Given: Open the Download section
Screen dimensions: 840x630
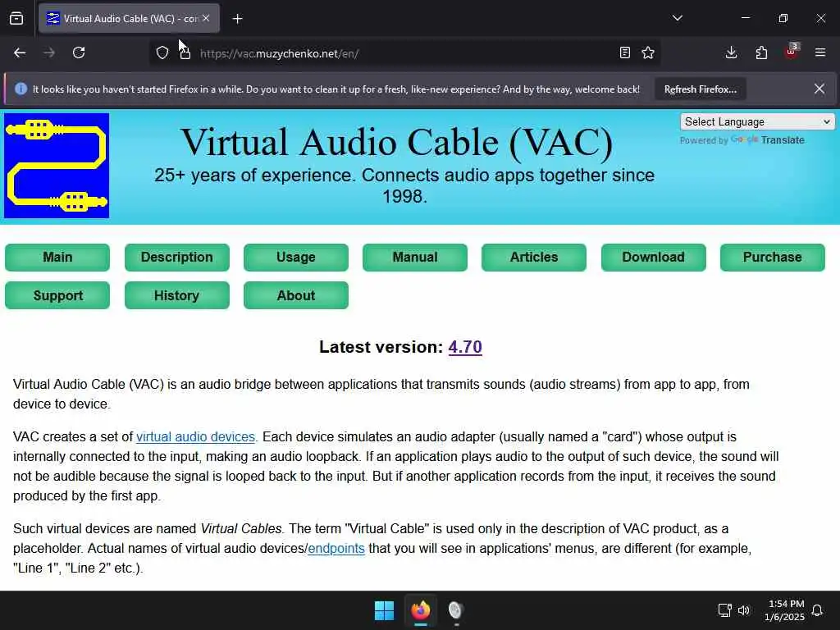Looking at the screenshot, I should (x=653, y=258).
